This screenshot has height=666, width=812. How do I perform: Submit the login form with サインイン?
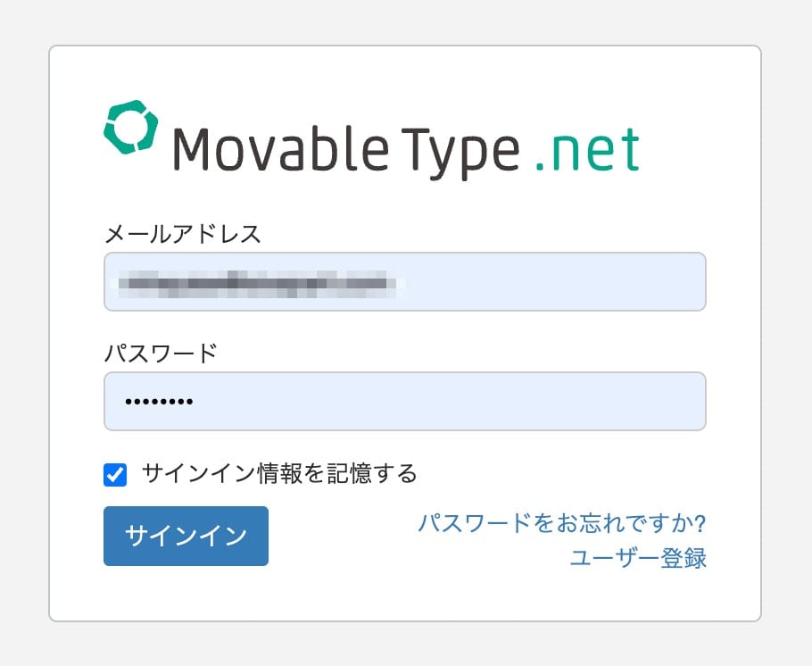click(x=186, y=536)
